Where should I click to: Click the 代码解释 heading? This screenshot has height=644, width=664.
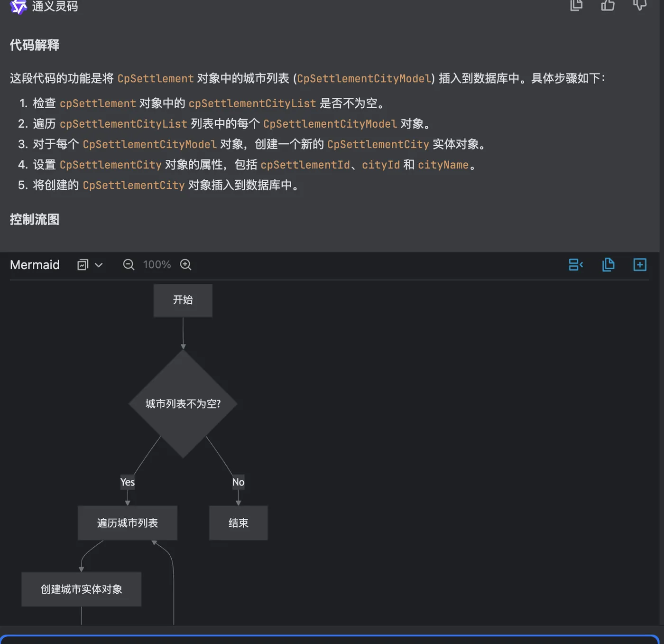point(35,45)
